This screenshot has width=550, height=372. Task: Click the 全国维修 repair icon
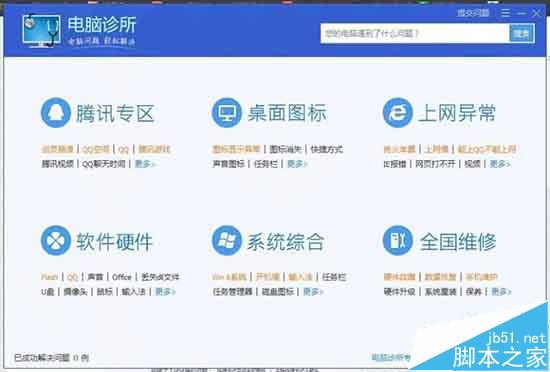click(397, 241)
